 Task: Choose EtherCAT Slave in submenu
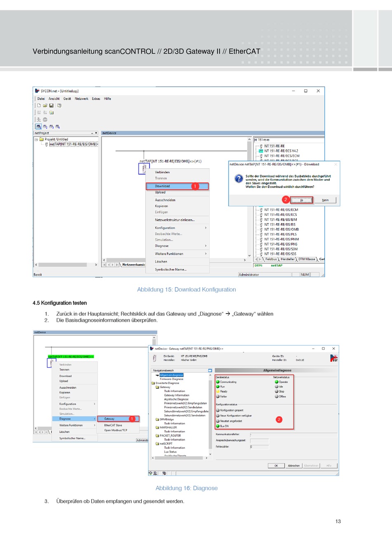(113, 425)
